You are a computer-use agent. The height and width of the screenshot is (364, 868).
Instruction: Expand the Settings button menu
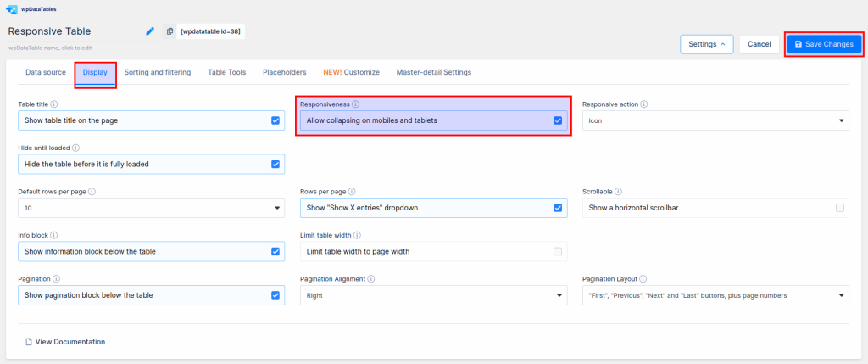coord(706,44)
